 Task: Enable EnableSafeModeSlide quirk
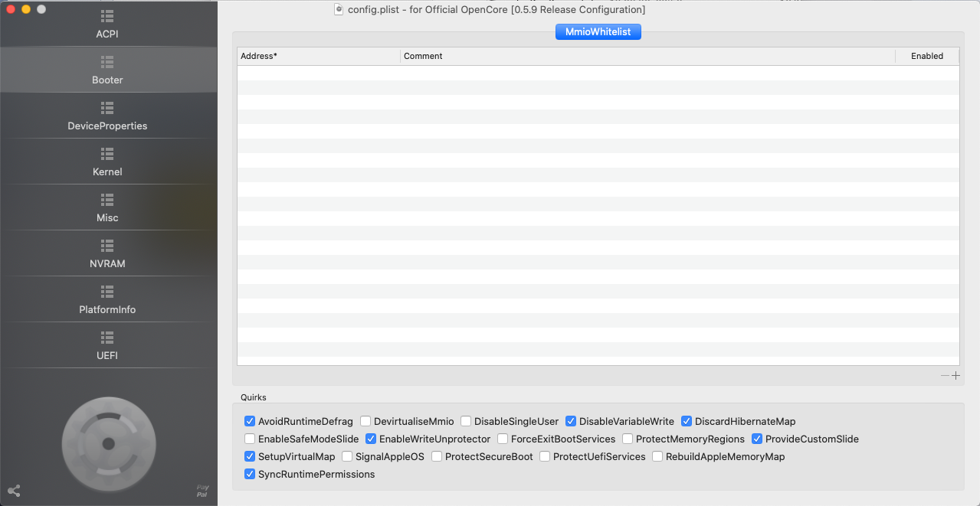pos(250,439)
